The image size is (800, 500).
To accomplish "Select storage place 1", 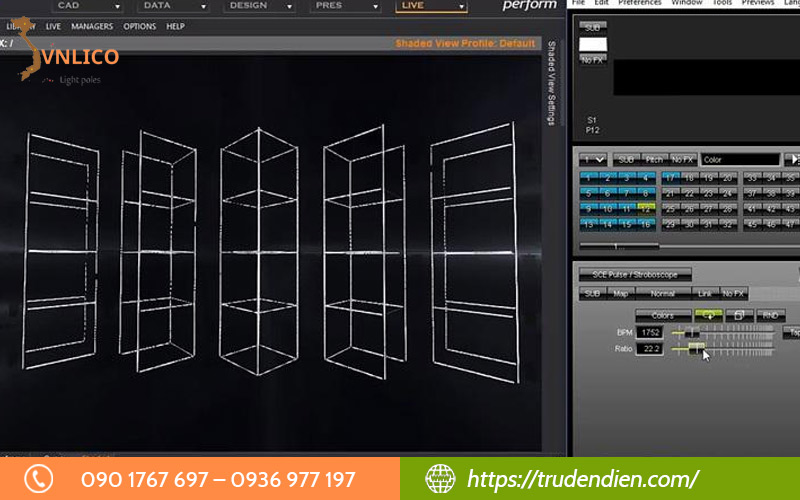I will coord(588,178).
